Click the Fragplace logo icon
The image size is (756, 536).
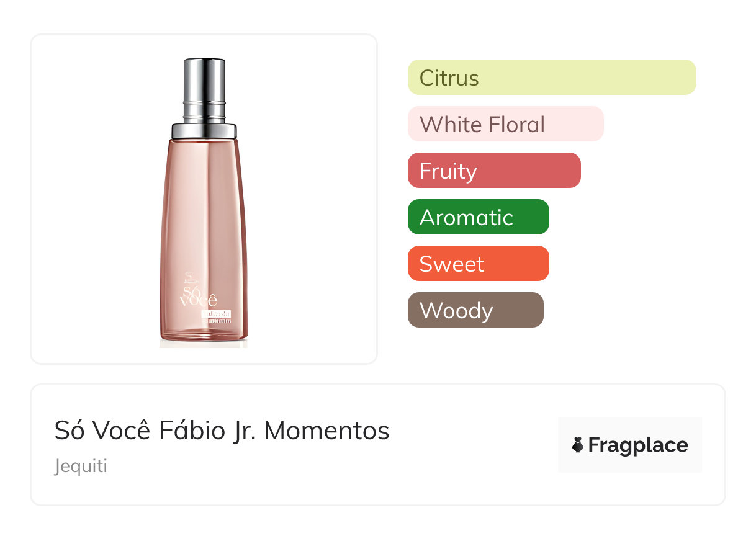578,445
